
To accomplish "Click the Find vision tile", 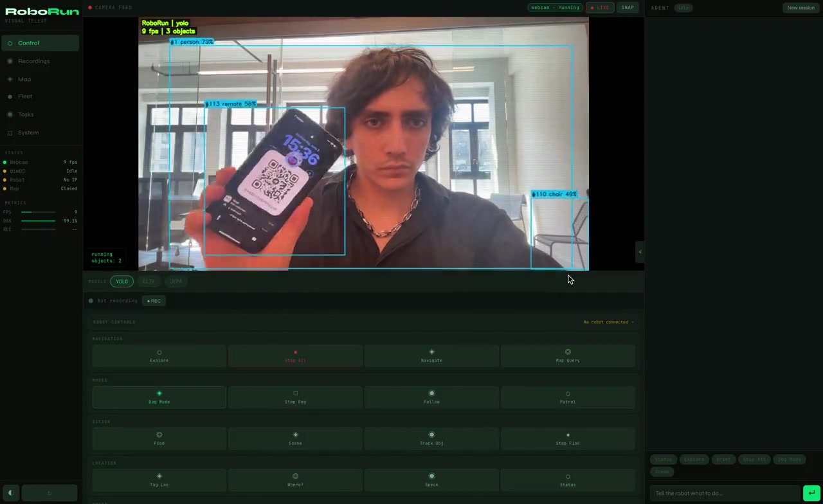I will coord(159,439).
